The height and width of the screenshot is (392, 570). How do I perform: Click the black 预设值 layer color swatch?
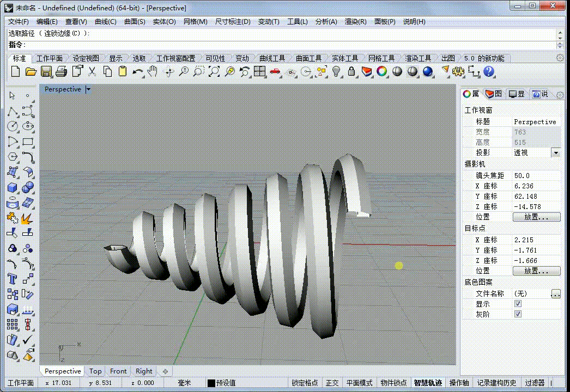click(211, 383)
